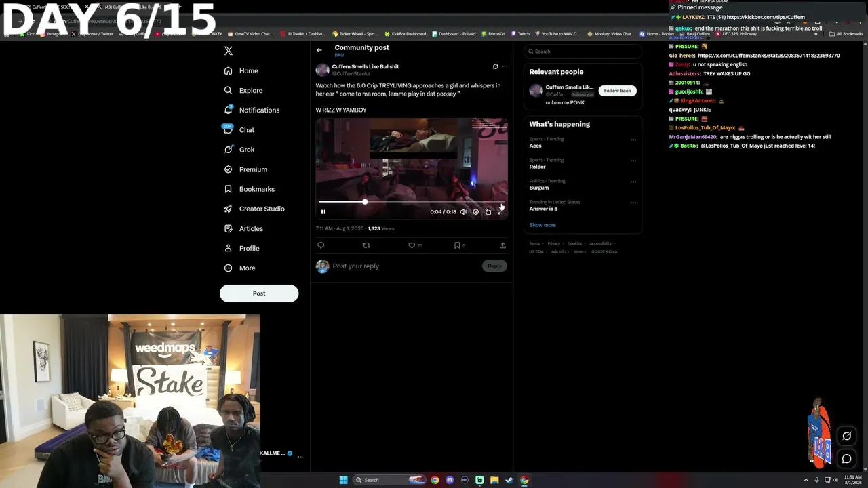
Task: Open the Cuffem Smells Like Bullshit author name
Action: click(x=366, y=66)
